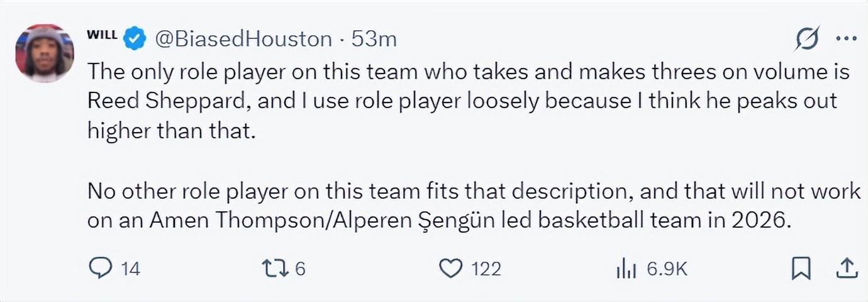Open the @BiasedHouston handle link

(x=243, y=39)
